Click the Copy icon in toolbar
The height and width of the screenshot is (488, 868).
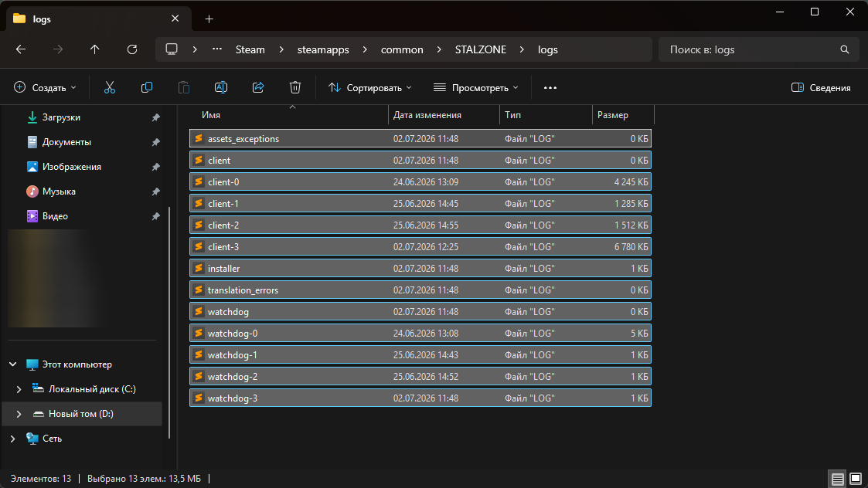coord(147,87)
